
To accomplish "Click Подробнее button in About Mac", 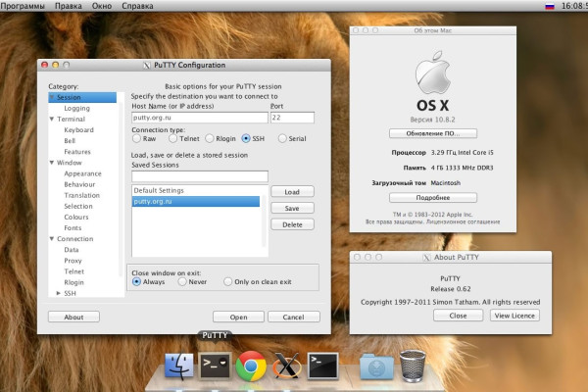I will tap(433, 198).
